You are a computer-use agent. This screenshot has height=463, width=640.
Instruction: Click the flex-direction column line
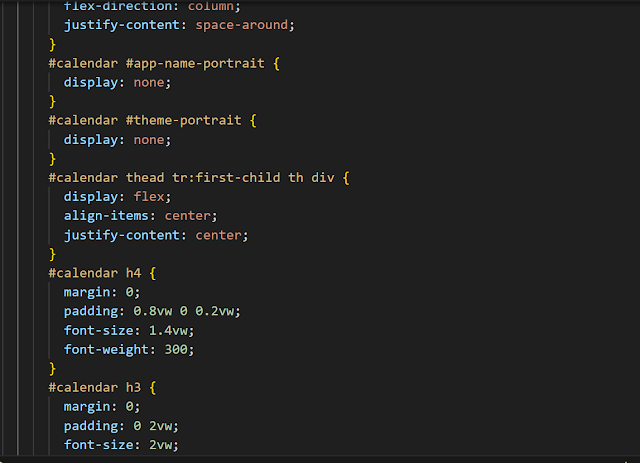pos(152,6)
